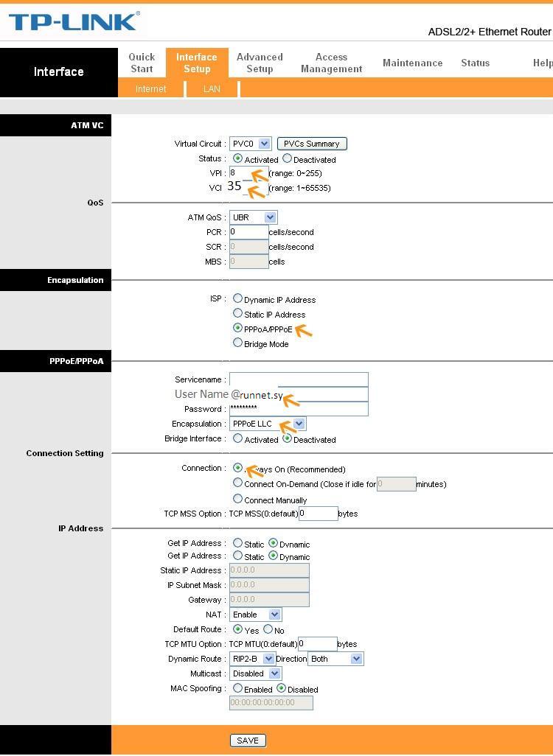Select Status Deactivated radio button
This screenshot has height=756, width=553.
pyautogui.click(x=287, y=158)
